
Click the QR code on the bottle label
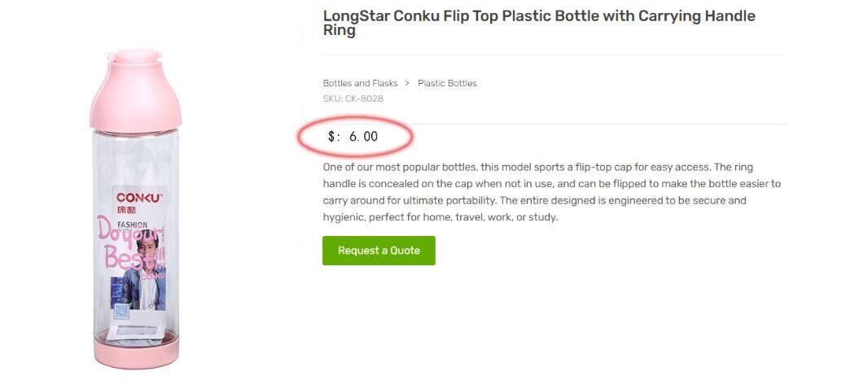point(121,310)
